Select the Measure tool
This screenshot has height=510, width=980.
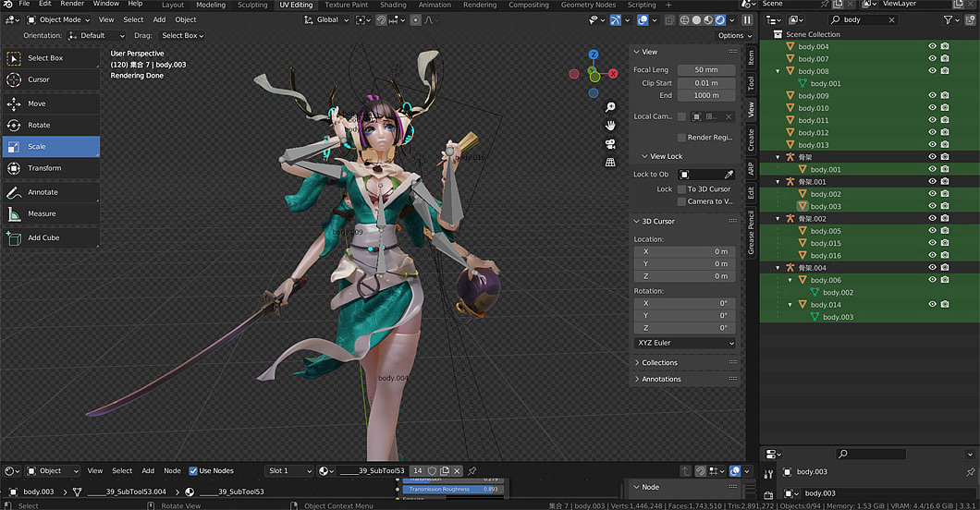51,214
